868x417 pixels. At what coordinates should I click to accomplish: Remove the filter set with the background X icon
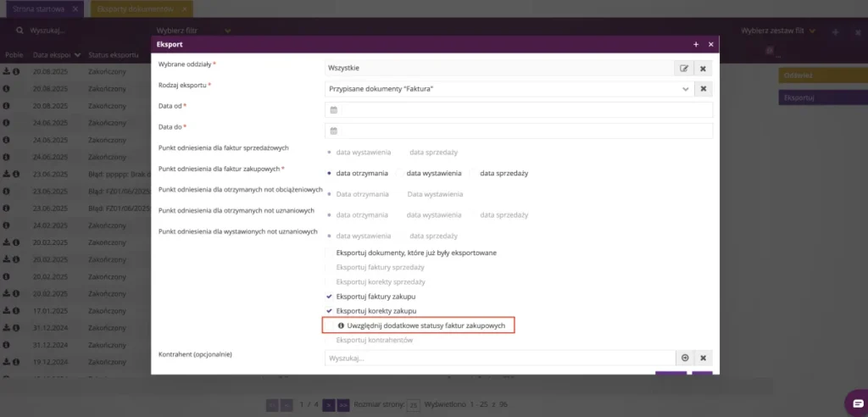pos(858,32)
